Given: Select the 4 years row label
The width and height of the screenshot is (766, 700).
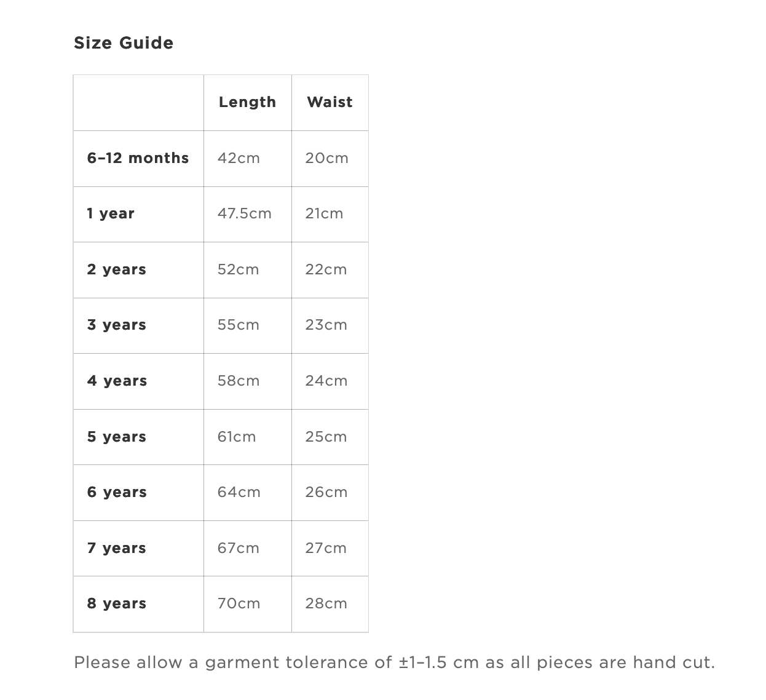Looking at the screenshot, I should pos(117,381).
